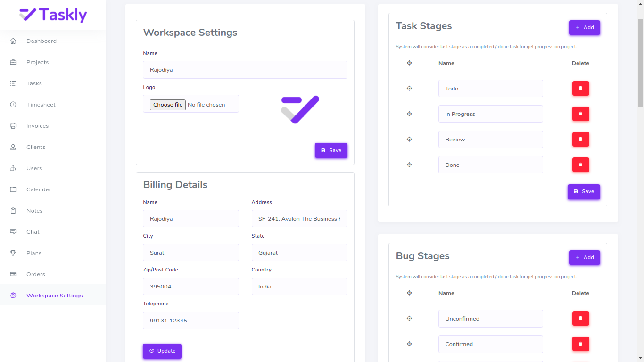Click the Telephone input field
644x362 pixels.
(x=190, y=320)
